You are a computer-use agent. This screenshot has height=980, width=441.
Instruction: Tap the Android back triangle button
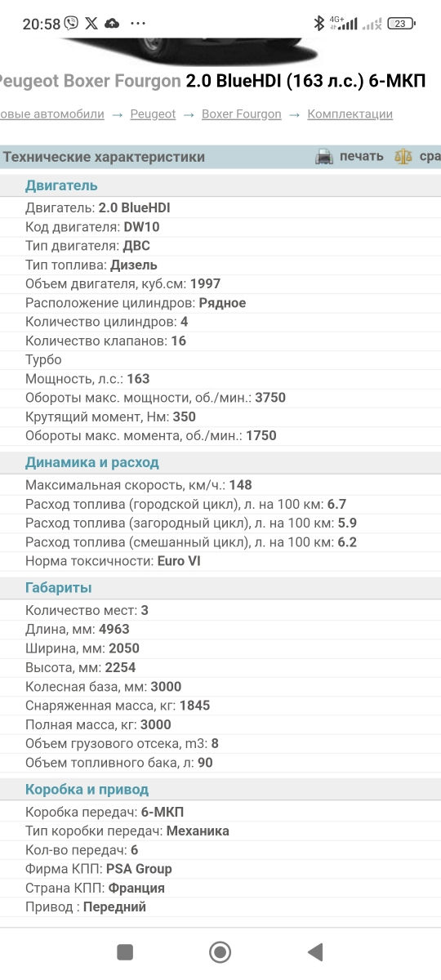click(314, 951)
